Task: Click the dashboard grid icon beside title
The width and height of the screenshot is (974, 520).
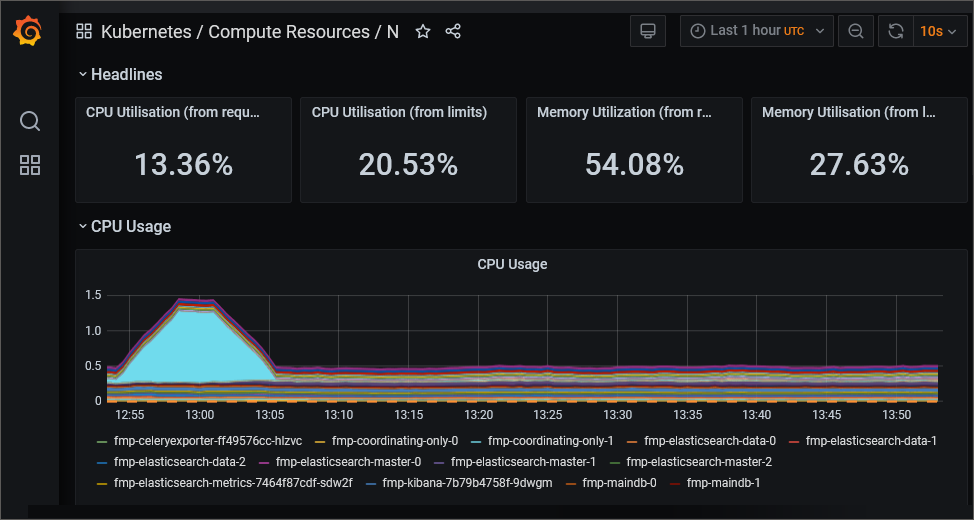Action: 84,32
